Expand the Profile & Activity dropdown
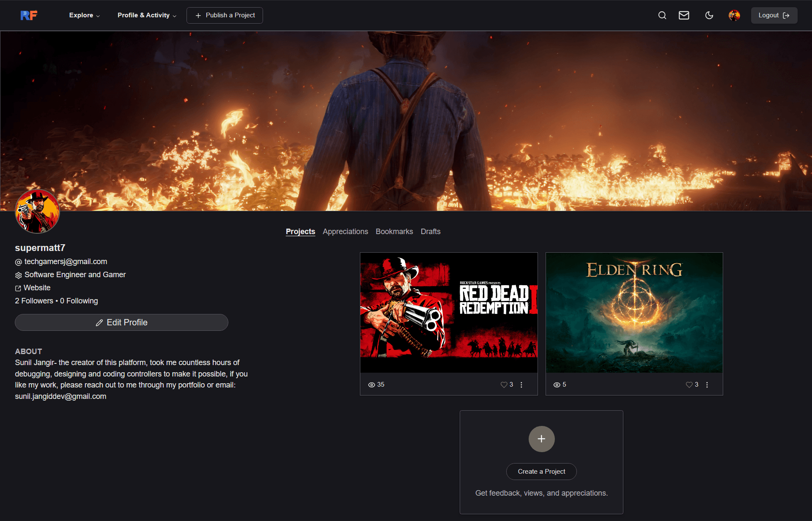The image size is (812, 521). [147, 15]
